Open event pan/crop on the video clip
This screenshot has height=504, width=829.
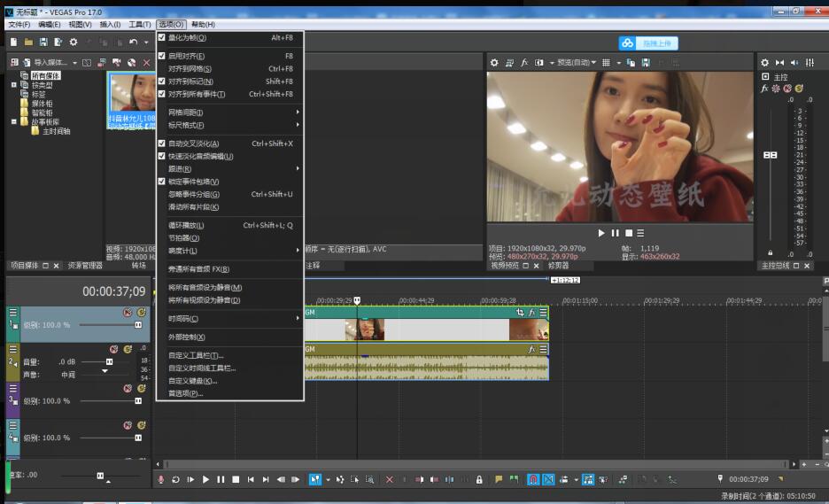tap(520, 313)
